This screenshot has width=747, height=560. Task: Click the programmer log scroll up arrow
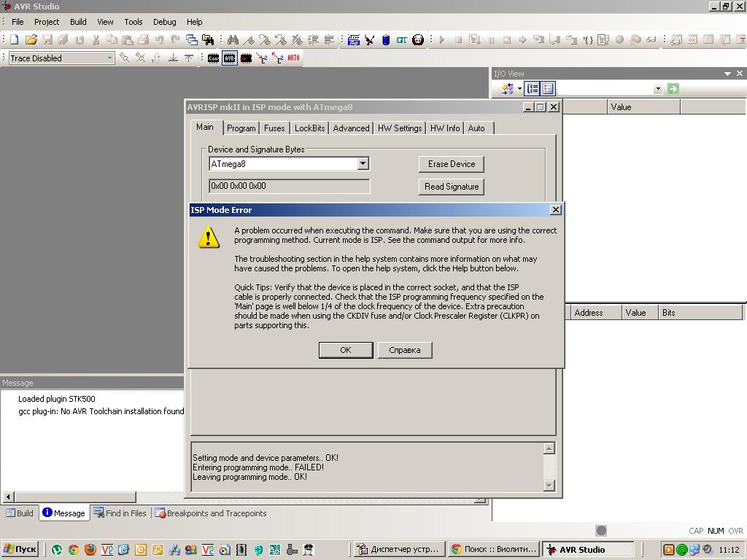549,448
